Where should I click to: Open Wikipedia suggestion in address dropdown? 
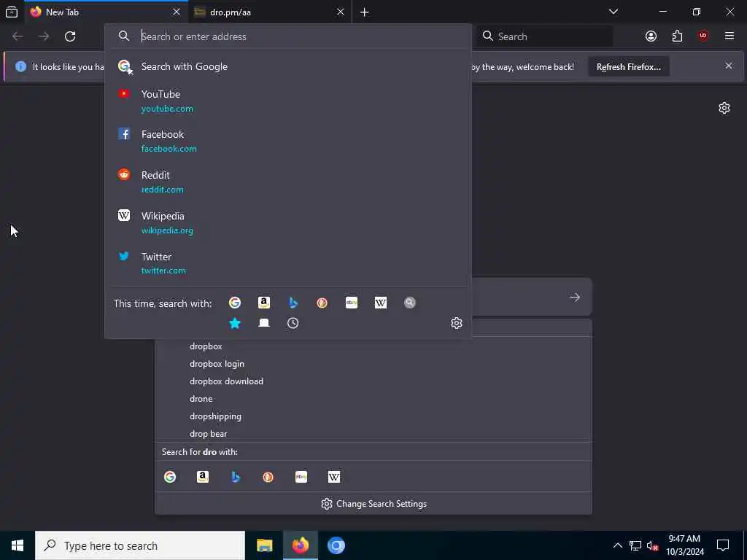click(x=288, y=223)
